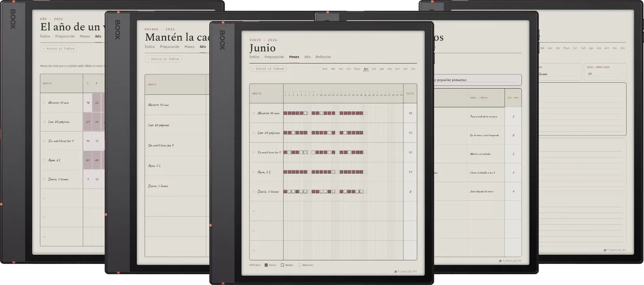Viewport: 644px width, 285px height.
Task: Open Preparación tab on Mantén la cadena page
Action: 169,47
